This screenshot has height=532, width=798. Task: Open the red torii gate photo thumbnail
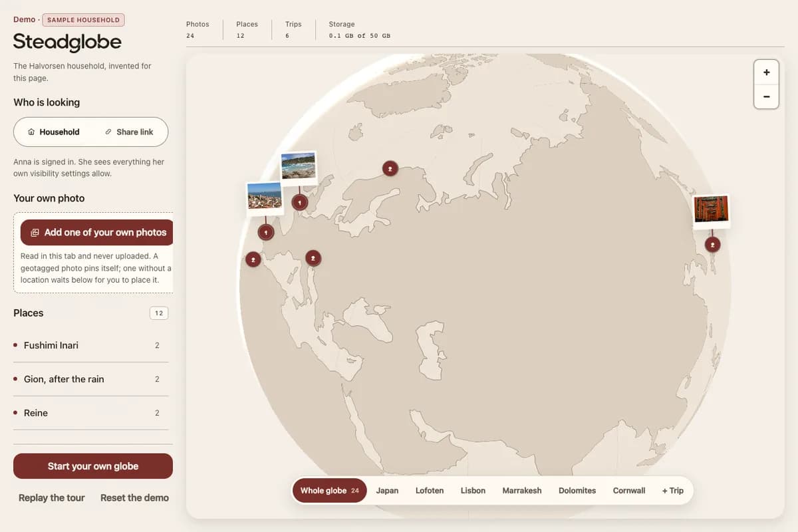coord(712,210)
